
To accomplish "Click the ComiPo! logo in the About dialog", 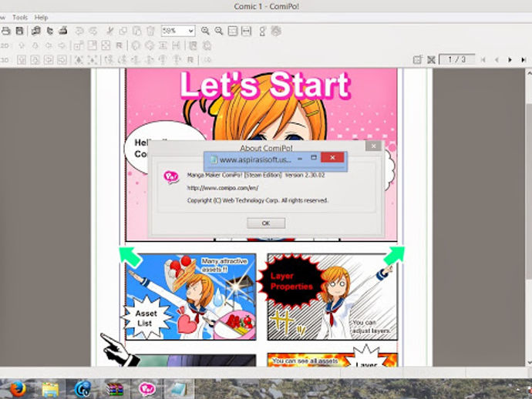I will click(x=171, y=176).
